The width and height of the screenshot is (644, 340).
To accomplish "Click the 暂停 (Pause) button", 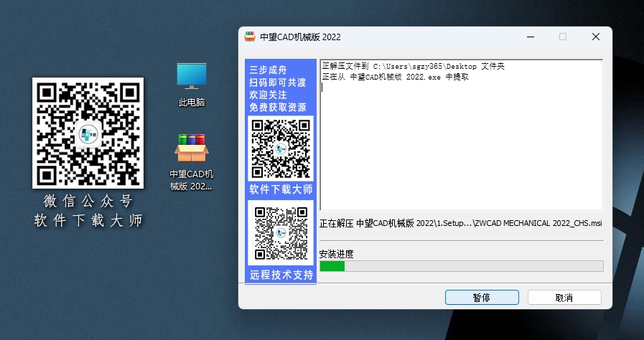I will click(482, 298).
